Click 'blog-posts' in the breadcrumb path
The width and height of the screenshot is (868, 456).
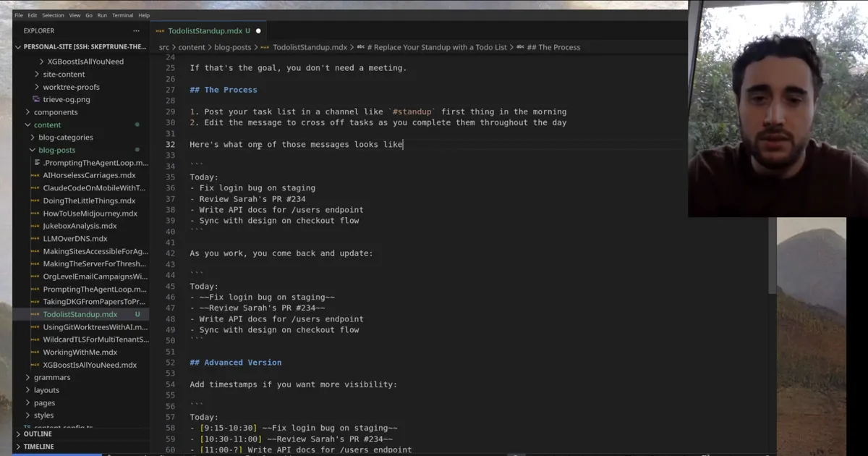click(x=233, y=47)
